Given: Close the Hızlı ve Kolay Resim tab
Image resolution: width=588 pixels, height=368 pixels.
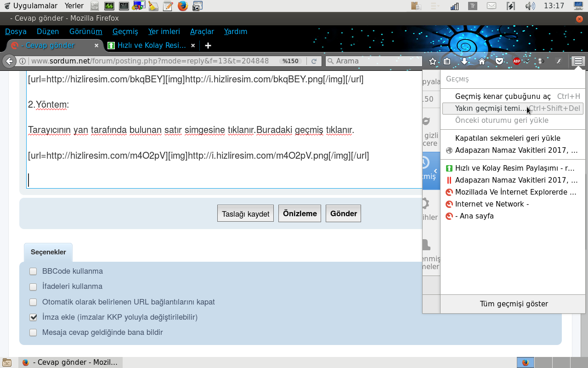Looking at the screenshot, I should click(193, 46).
